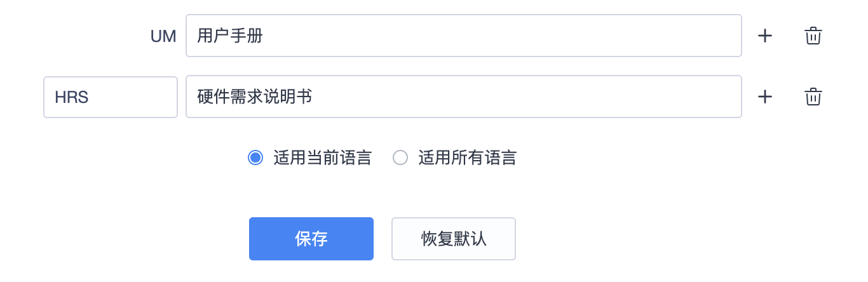
Task: Click the UM abbreviation label
Action: pos(163,36)
